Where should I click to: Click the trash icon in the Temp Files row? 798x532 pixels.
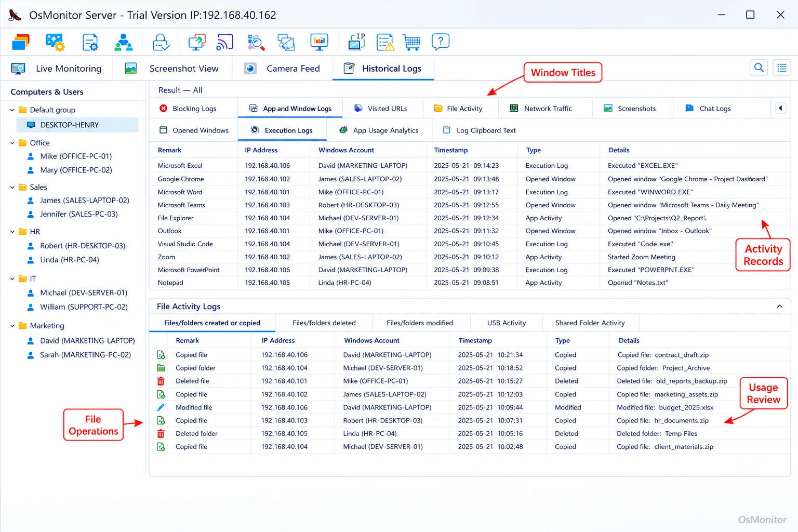tap(161, 433)
